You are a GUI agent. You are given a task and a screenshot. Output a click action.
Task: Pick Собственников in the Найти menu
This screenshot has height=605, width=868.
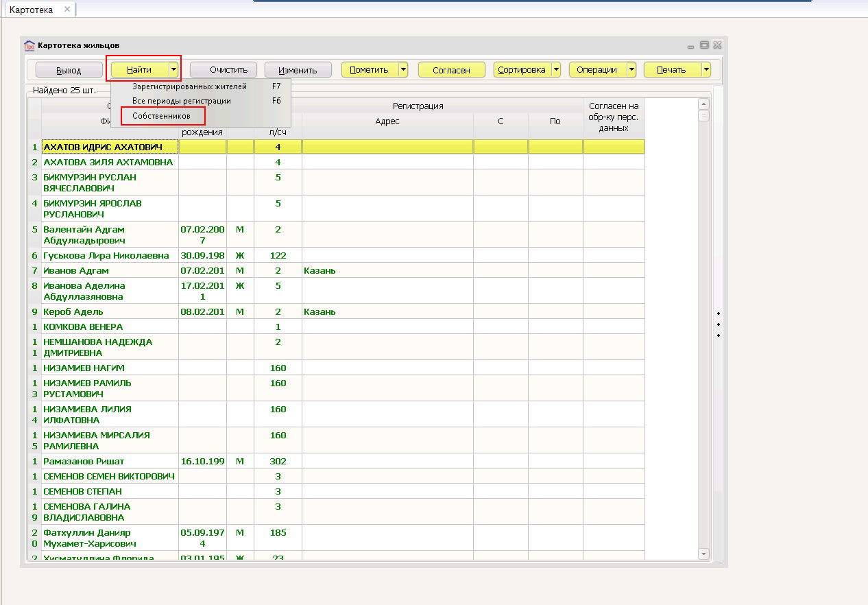pos(162,116)
